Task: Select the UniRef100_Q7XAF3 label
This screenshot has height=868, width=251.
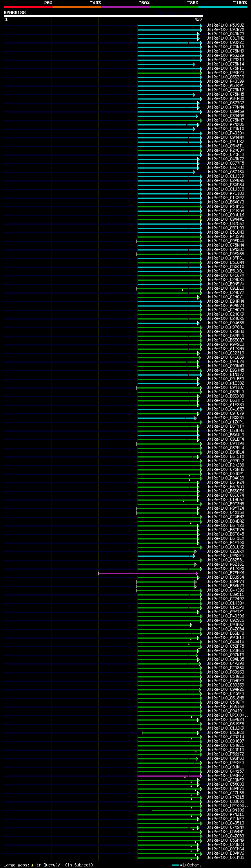Action: coord(225,694)
